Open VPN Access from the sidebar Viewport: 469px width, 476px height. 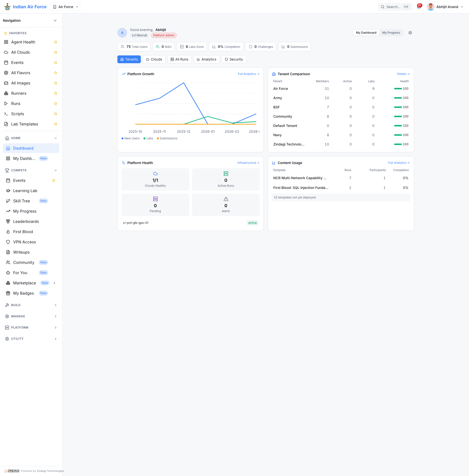pos(24,242)
